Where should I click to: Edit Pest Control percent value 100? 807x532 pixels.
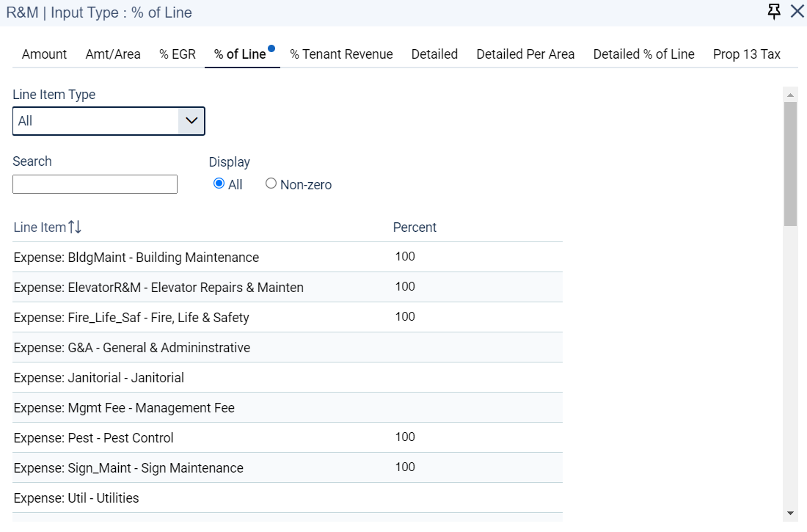tap(405, 437)
